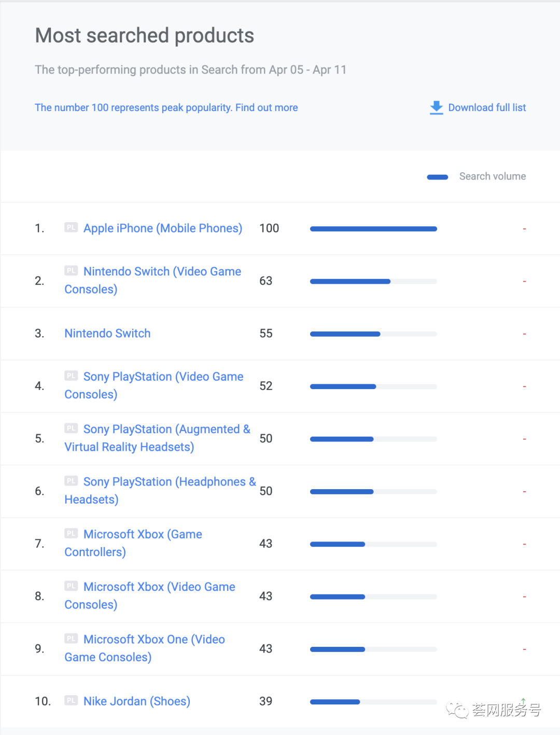Click the PL badge beside Nike Jordan

71,700
